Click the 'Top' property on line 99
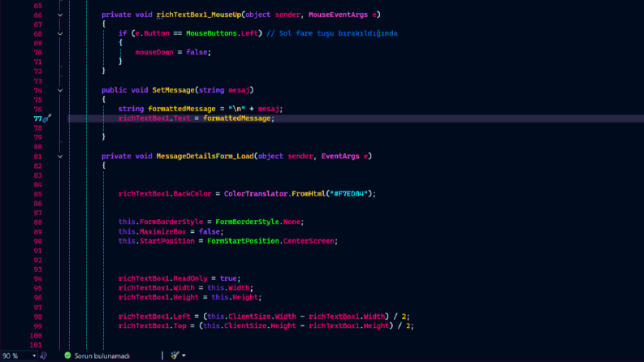Viewport: 644px width, 362px height. (x=179, y=326)
